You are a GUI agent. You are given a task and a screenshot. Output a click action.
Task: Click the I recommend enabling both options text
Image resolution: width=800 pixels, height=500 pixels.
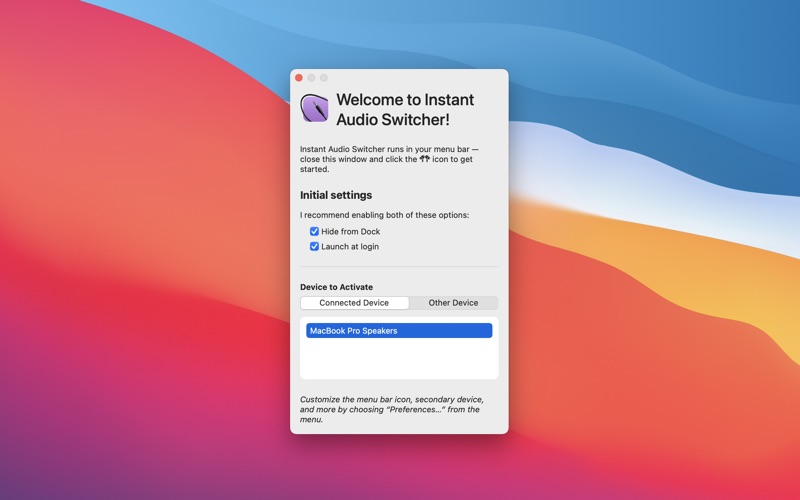click(x=384, y=215)
